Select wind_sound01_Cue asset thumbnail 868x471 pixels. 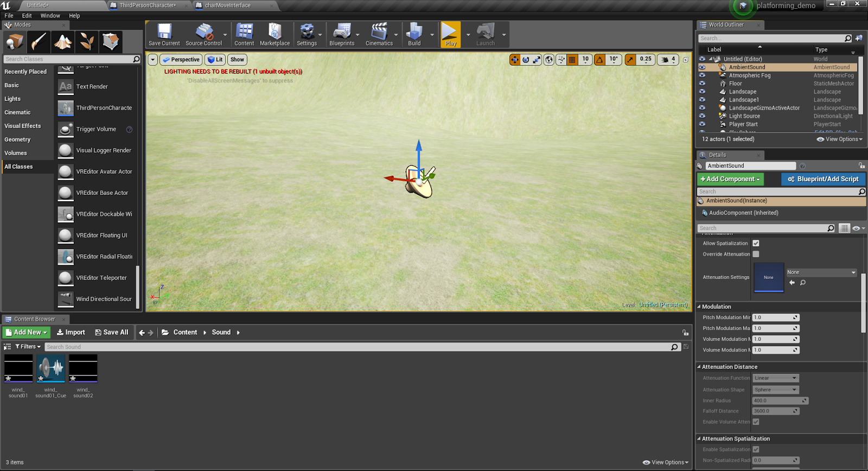pos(51,368)
